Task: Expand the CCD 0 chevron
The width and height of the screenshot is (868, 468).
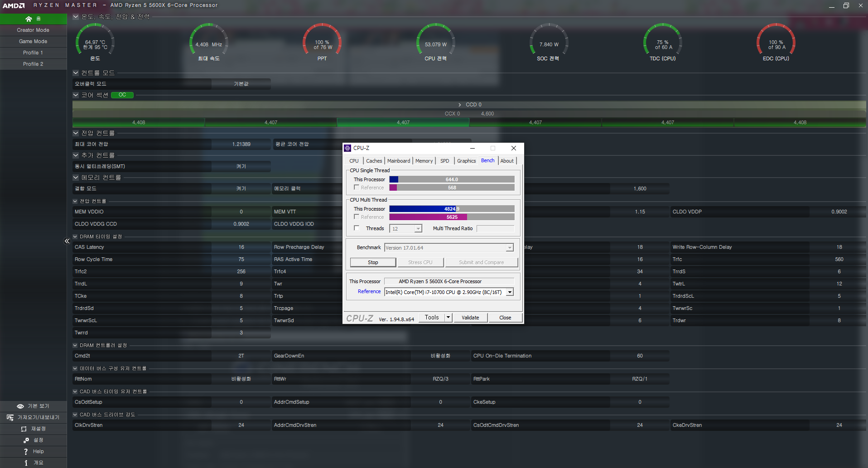Action: pyautogui.click(x=459, y=105)
